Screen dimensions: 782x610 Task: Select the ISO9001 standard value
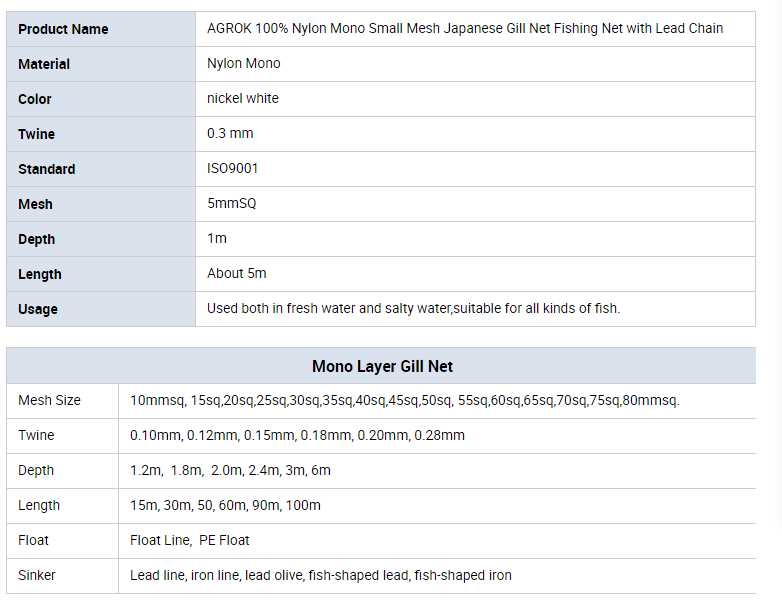point(233,168)
